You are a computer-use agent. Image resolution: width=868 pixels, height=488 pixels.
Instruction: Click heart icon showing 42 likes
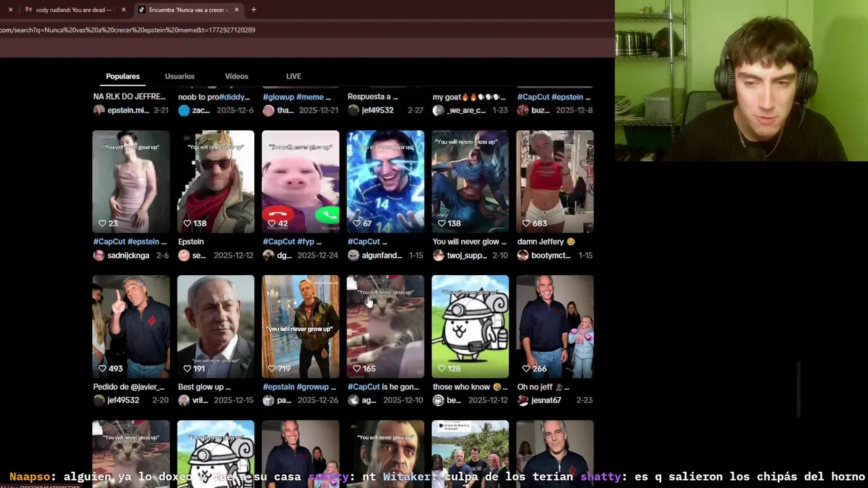tap(272, 223)
